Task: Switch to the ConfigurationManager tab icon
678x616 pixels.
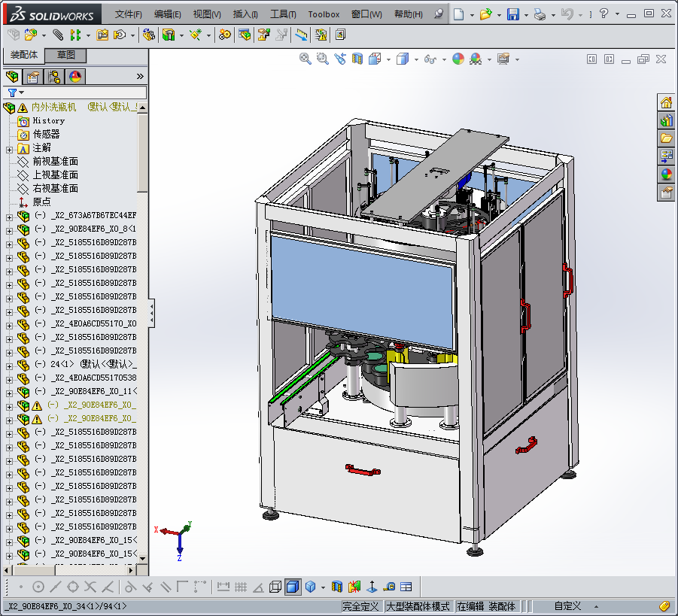Action: [54, 77]
